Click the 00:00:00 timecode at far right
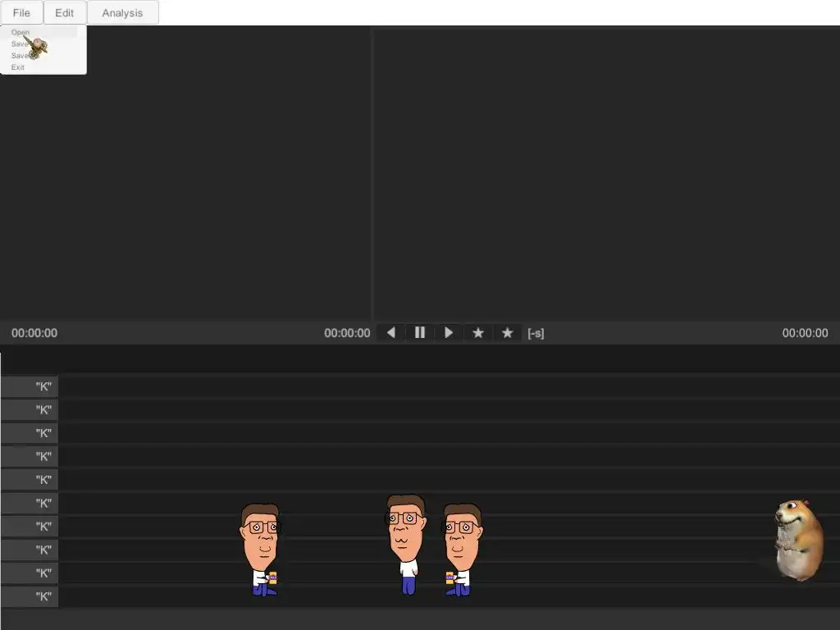 806,333
